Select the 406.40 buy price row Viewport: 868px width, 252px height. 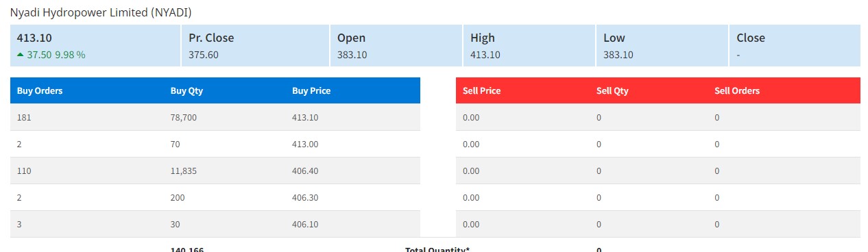click(215, 171)
